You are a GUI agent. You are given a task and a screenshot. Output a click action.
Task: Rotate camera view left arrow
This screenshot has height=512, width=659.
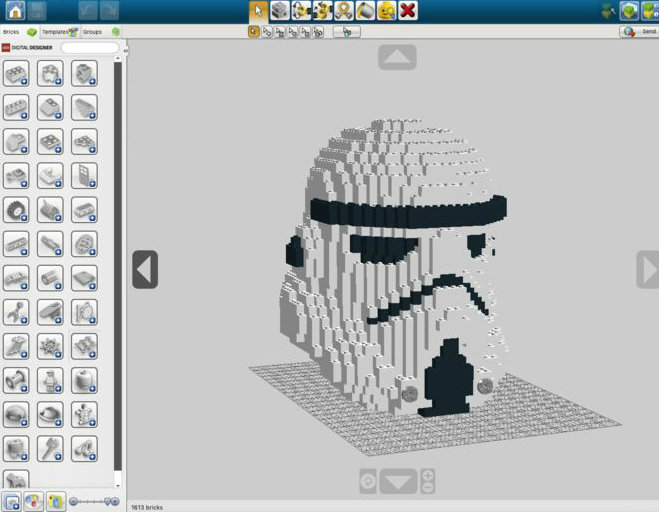click(145, 269)
